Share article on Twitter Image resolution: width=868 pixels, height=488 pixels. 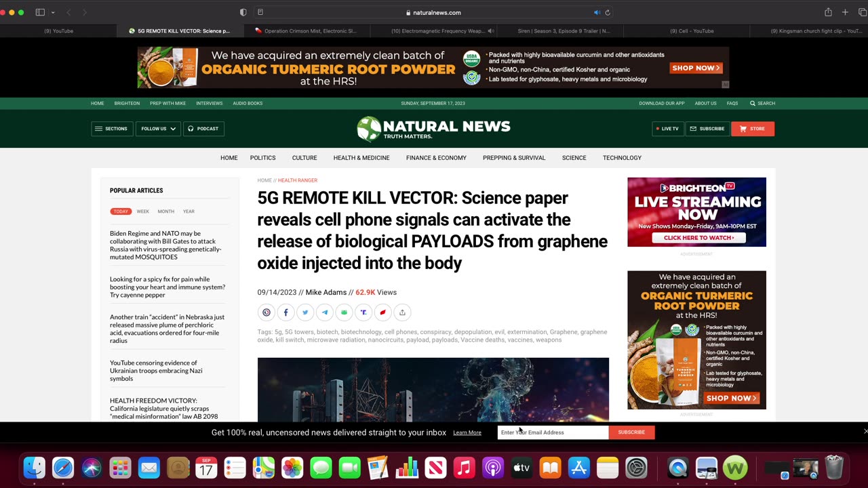tap(305, 312)
